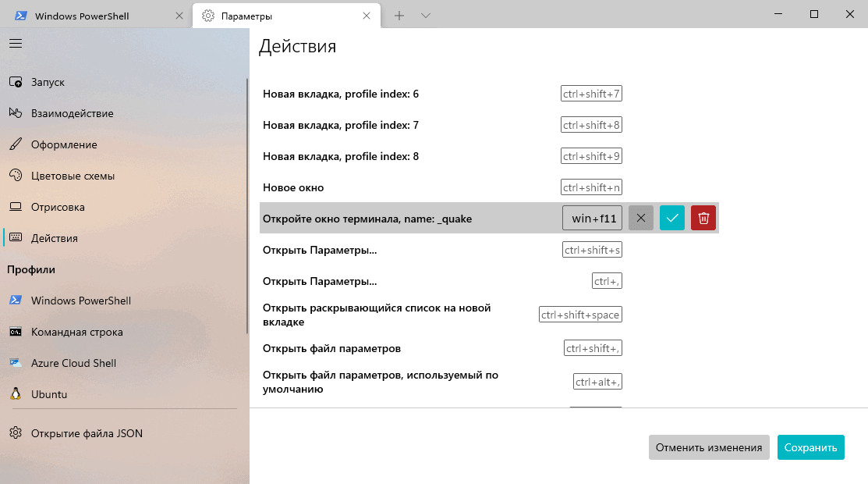Screen dimensions: 868x484
Task: Click the PowerShell icon on the first tab
Action: coord(21,16)
